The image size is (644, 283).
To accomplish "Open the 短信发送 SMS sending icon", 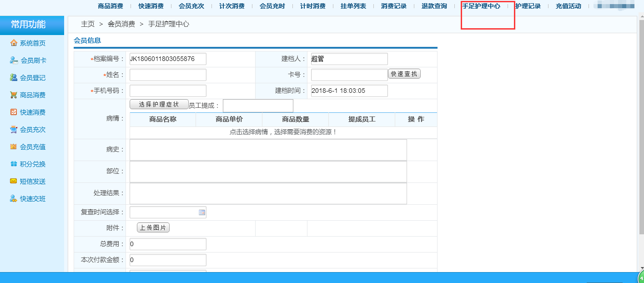I will (29, 181).
